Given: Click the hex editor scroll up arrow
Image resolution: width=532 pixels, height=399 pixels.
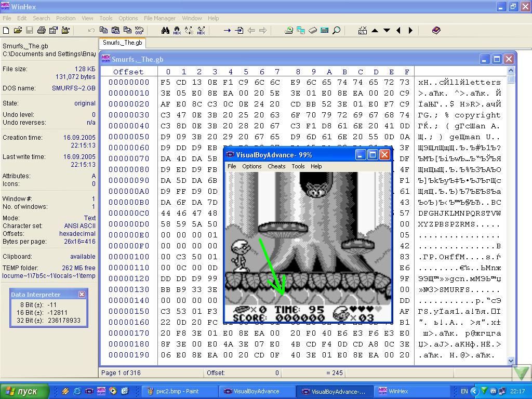Looking at the screenshot, I should coord(511,71).
